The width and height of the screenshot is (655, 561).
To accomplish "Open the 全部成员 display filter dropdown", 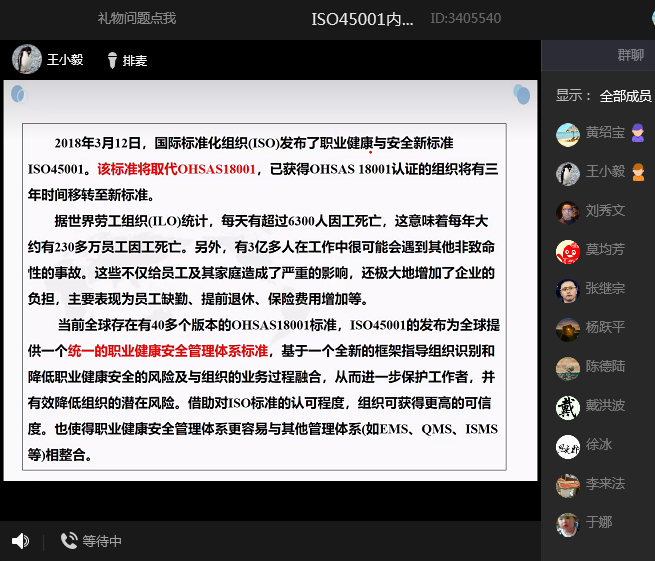I will 625,96.
